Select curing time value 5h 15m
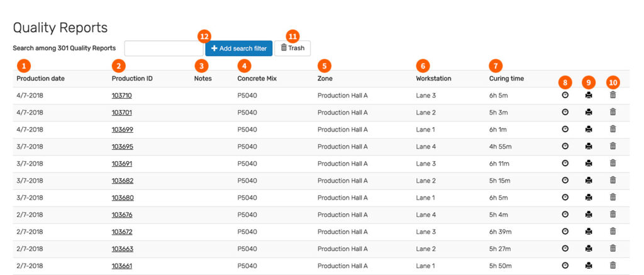The width and height of the screenshot is (644, 275). click(500, 181)
